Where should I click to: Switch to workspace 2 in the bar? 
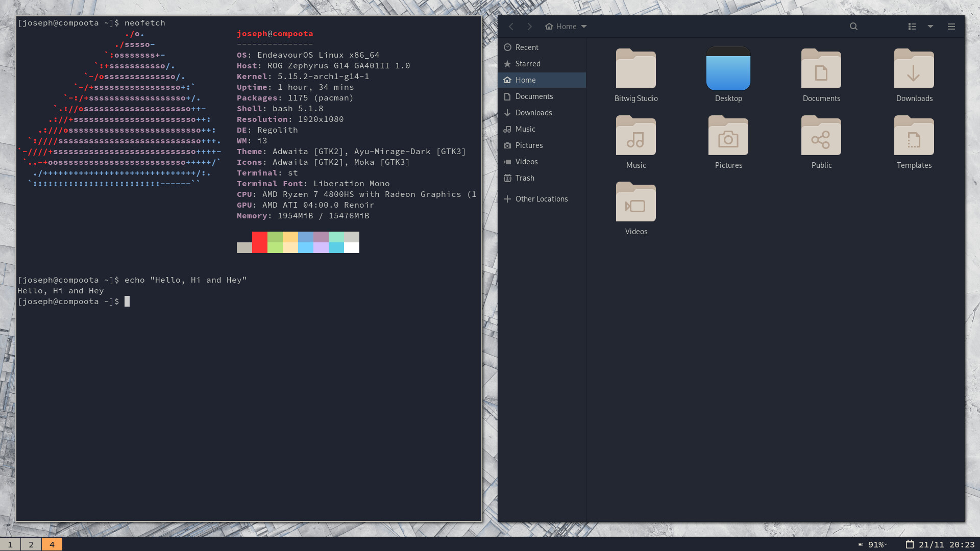click(31, 544)
